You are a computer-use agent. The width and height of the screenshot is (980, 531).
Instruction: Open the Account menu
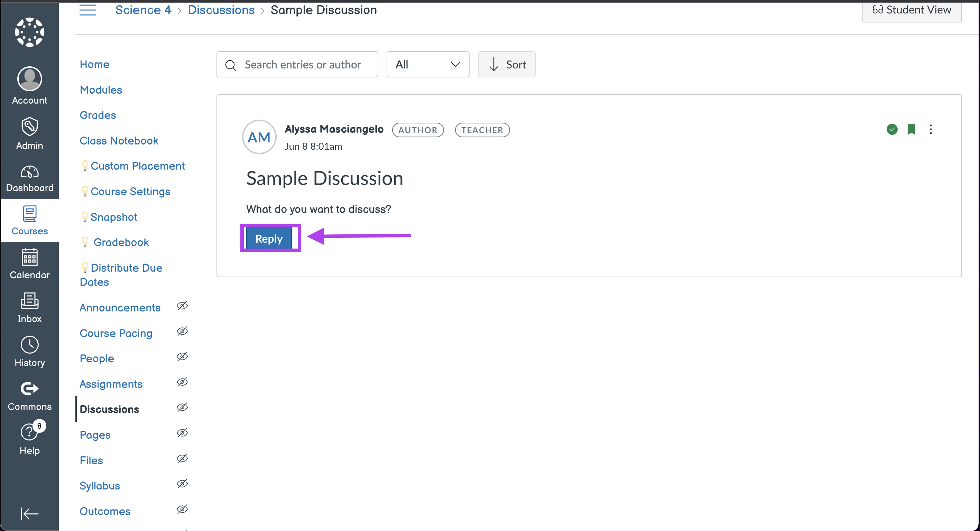click(30, 86)
